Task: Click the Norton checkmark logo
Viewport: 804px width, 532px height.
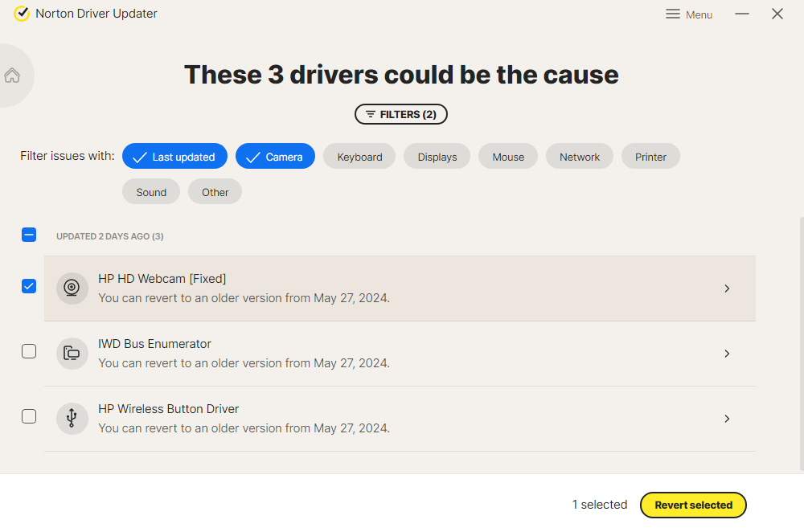Action: (x=22, y=14)
